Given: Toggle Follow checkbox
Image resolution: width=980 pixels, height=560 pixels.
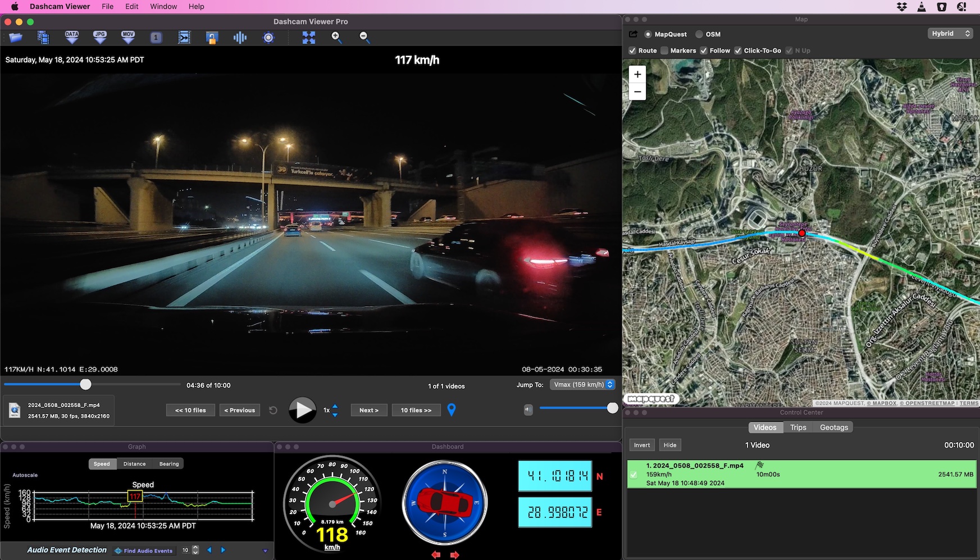Looking at the screenshot, I should [x=704, y=51].
